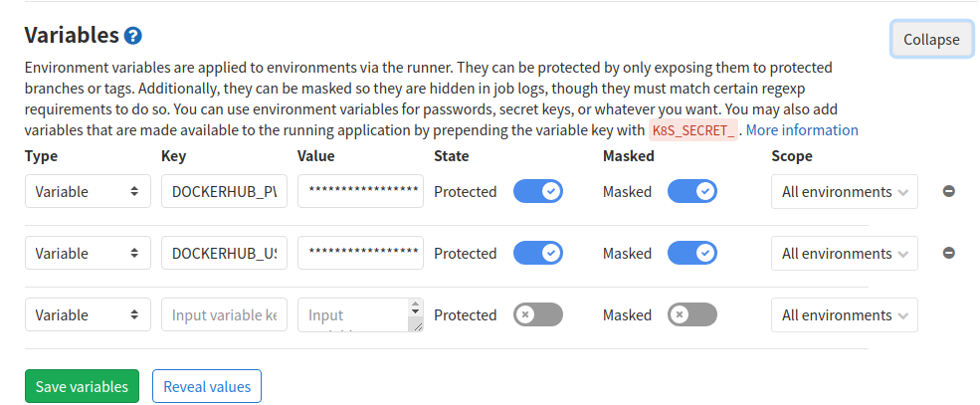
Task: Click the Variables help question mark icon
Action: click(133, 36)
